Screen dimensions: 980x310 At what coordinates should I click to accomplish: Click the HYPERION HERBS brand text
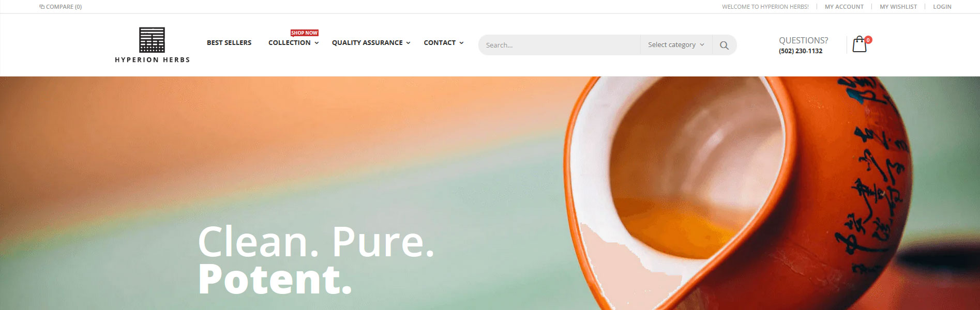tap(152, 60)
